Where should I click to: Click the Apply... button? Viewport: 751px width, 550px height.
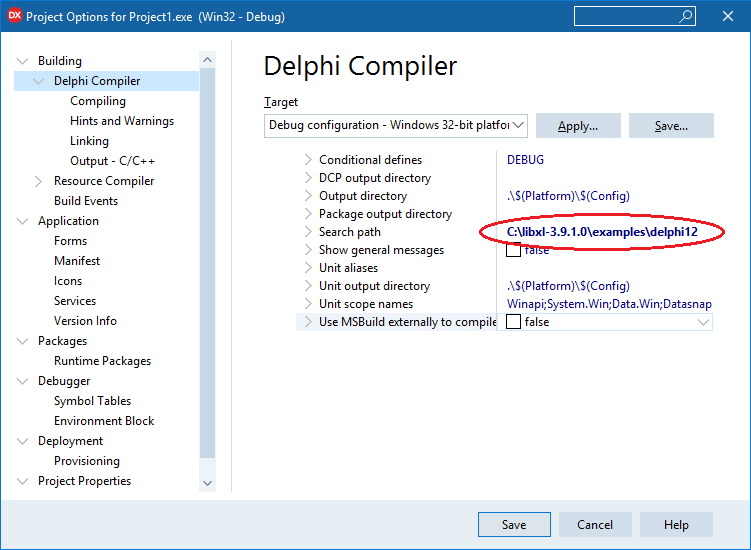(x=578, y=126)
